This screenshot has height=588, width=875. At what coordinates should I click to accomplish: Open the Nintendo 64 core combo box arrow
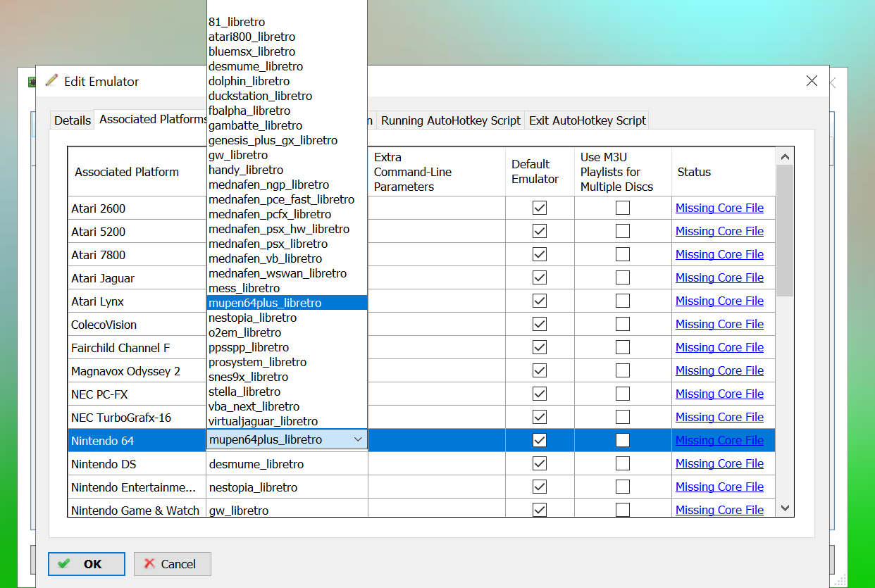click(358, 439)
